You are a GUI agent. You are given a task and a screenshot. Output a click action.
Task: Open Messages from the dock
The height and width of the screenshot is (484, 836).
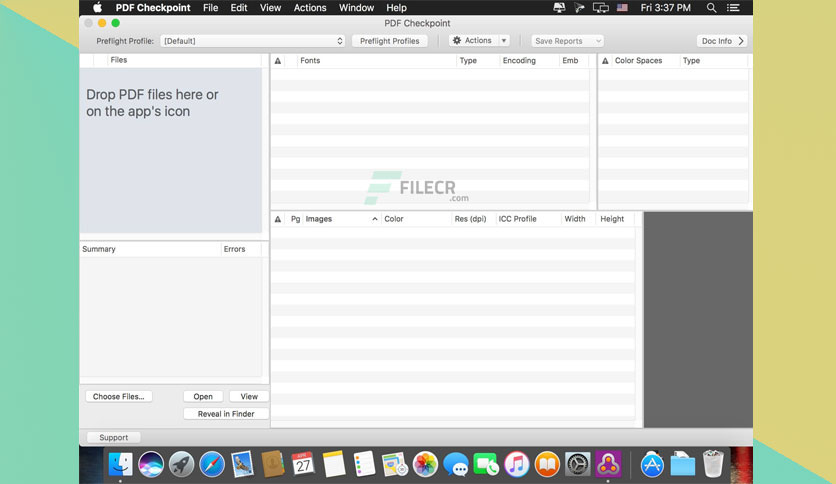[x=456, y=464]
